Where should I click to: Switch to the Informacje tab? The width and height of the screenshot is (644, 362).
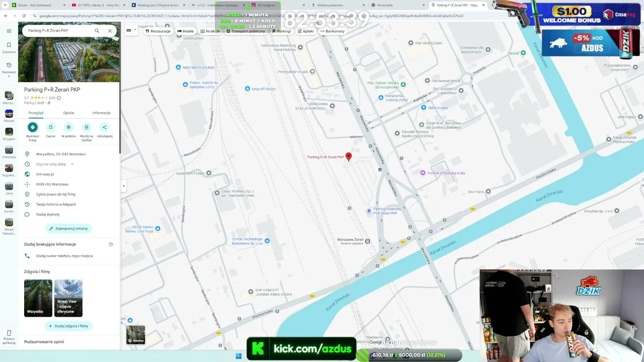[x=101, y=113]
